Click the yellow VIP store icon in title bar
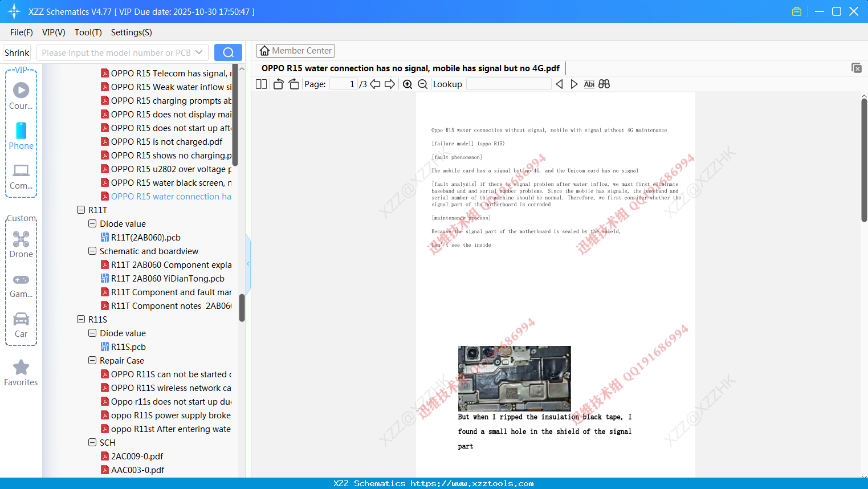Viewport: 868px width, 489px height. 797,11
